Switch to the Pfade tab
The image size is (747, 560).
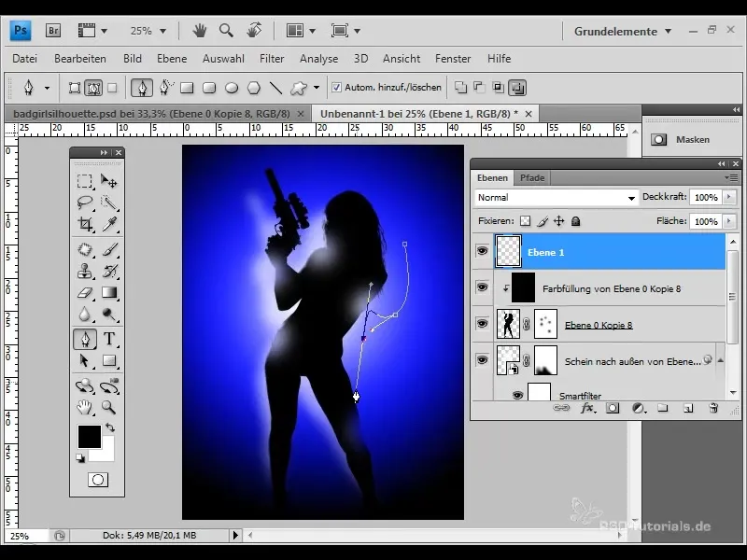click(532, 177)
